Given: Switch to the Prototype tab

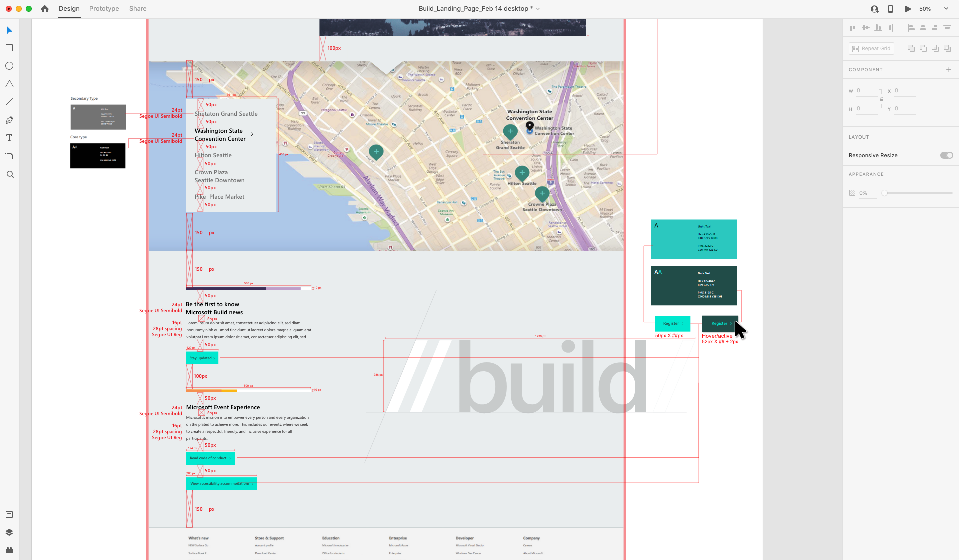Looking at the screenshot, I should tap(104, 9).
